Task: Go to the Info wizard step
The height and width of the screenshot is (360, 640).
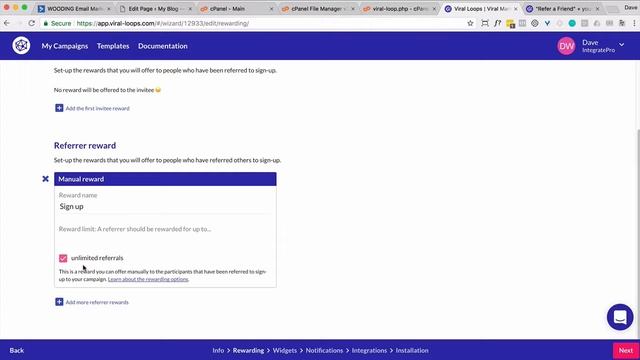Action: pyautogui.click(x=218, y=350)
